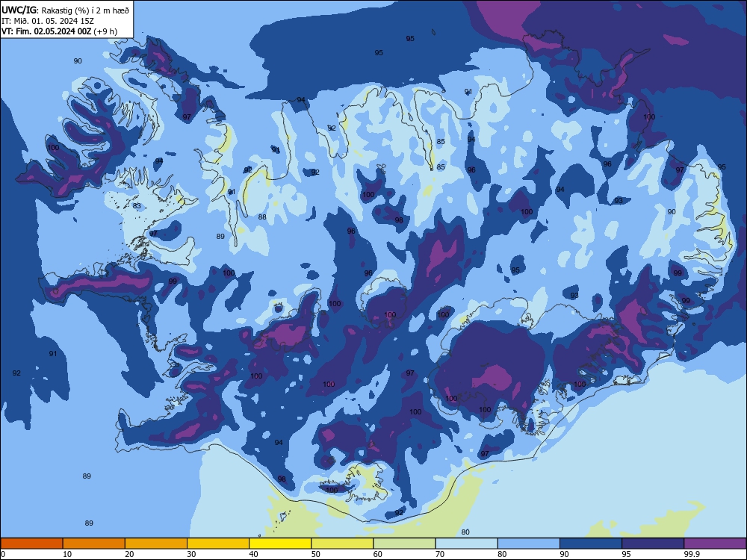This screenshot has width=747, height=560.
Task: Select the 10–20 orange legend color band
Action: [94, 544]
